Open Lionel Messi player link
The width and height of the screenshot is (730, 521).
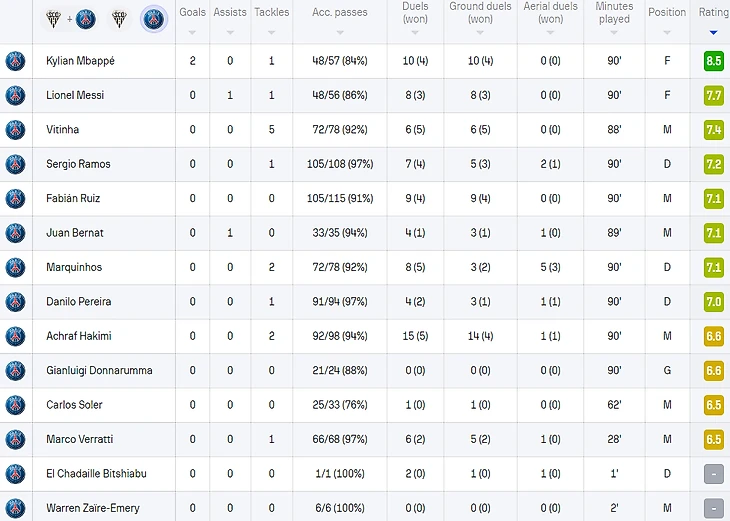[75, 96]
